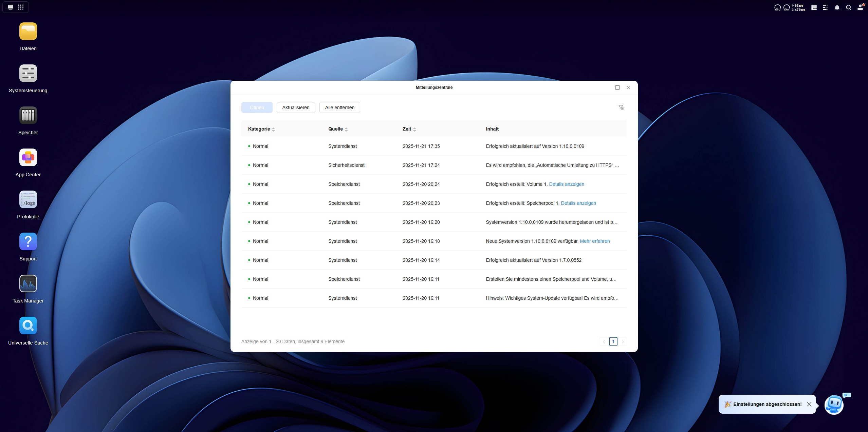Open the filter icon in Mitteilungszentrale

[x=621, y=107]
